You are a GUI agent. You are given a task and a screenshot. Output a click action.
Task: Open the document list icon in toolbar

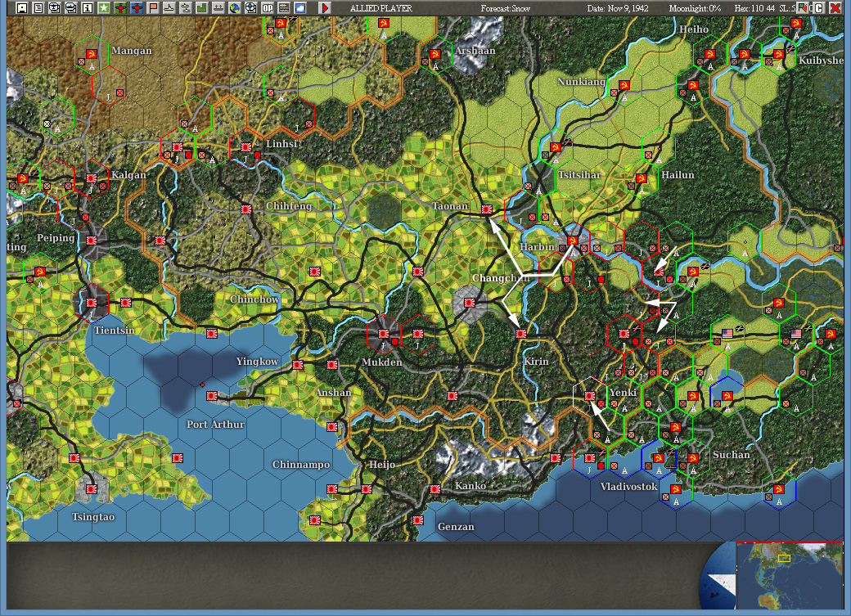point(38,8)
